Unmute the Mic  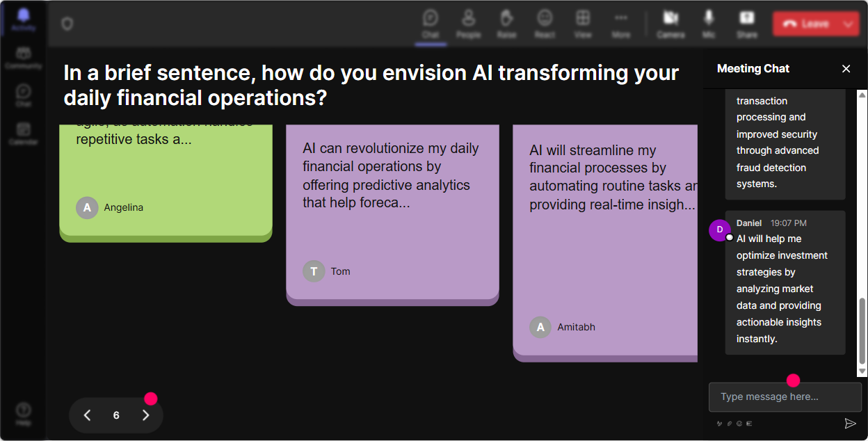coord(709,24)
